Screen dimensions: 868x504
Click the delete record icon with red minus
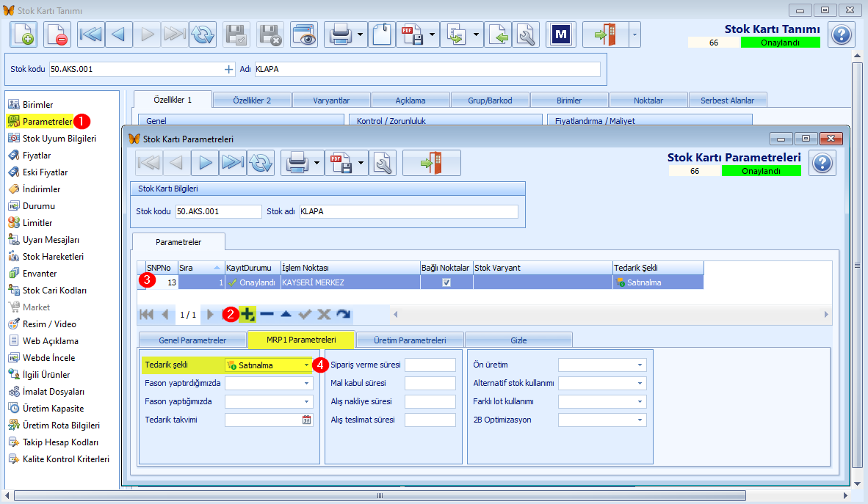click(57, 35)
